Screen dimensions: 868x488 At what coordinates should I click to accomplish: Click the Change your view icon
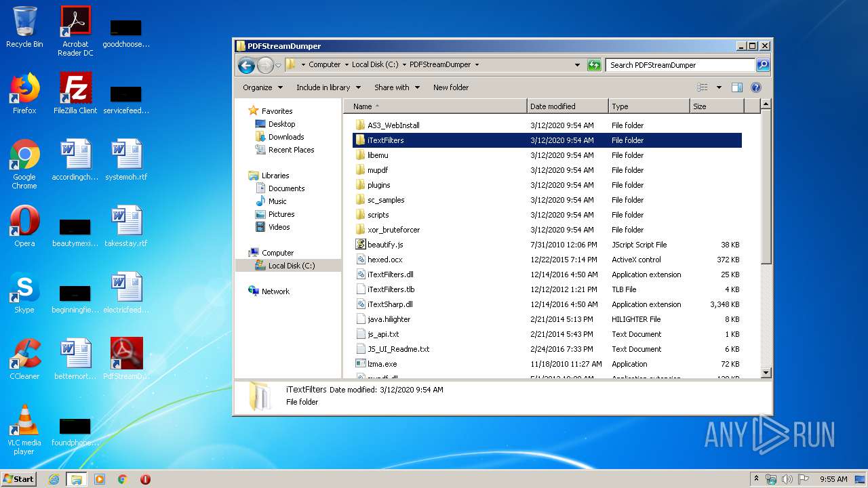coord(703,87)
